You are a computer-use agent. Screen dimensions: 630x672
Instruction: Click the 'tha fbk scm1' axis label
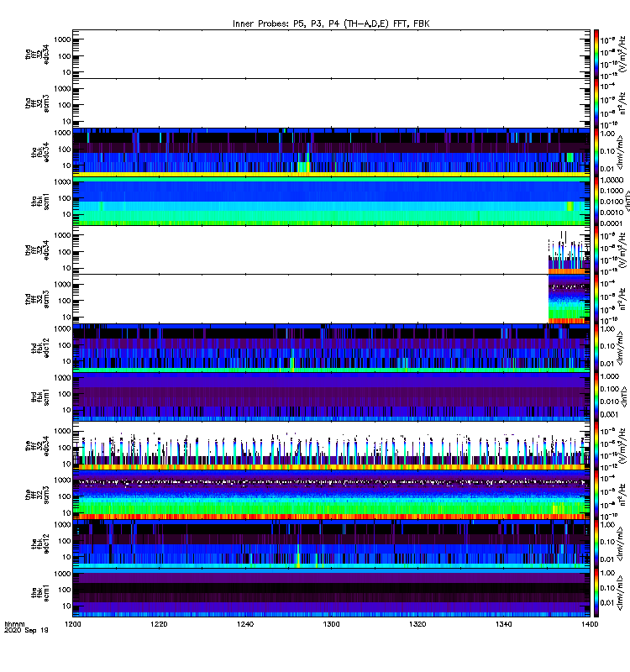[40, 202]
